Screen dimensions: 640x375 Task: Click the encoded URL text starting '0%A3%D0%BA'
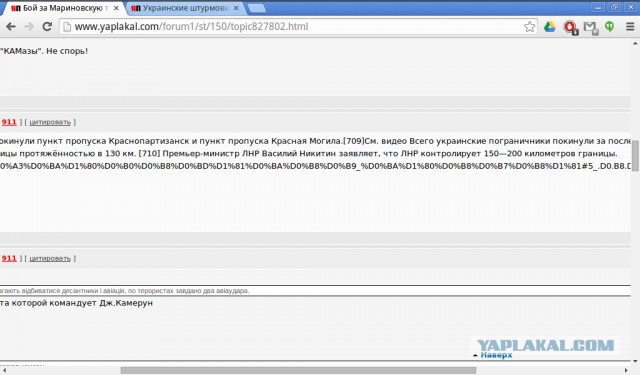[315, 166]
